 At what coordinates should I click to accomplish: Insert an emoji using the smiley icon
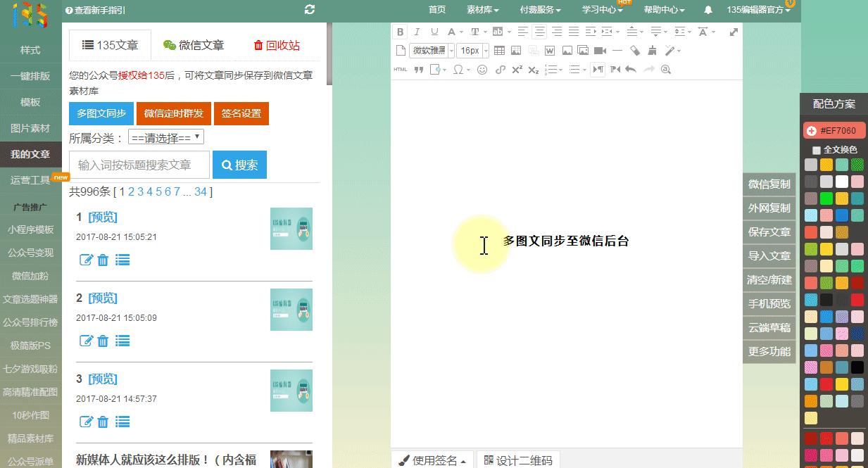click(x=484, y=69)
